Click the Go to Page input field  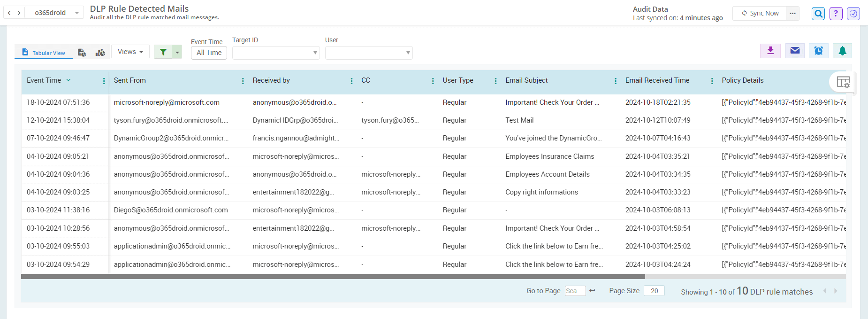[575, 291]
